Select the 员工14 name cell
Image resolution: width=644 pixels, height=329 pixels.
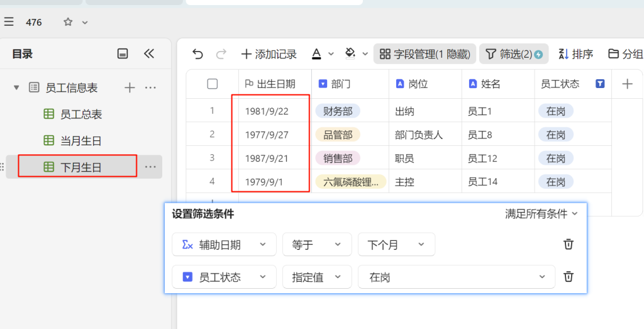tap(498, 182)
